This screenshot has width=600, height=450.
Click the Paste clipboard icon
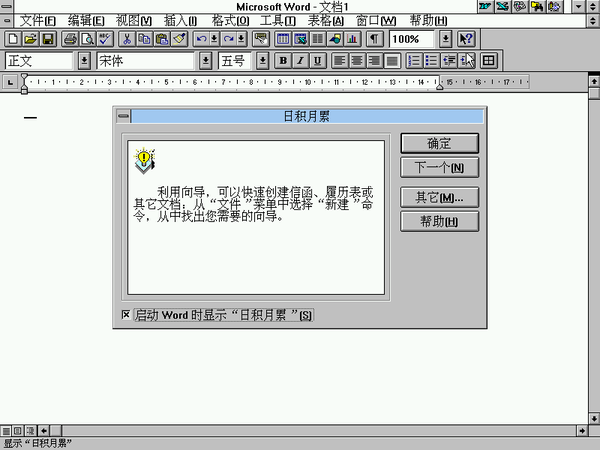[162, 39]
